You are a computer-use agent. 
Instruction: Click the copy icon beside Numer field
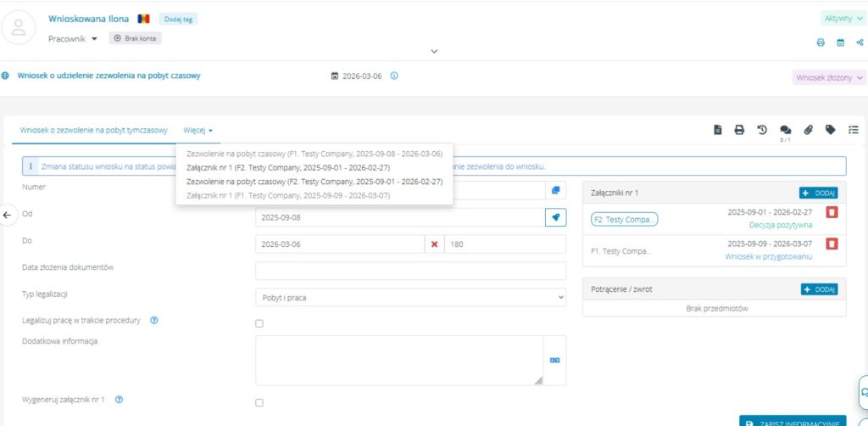coord(556,191)
